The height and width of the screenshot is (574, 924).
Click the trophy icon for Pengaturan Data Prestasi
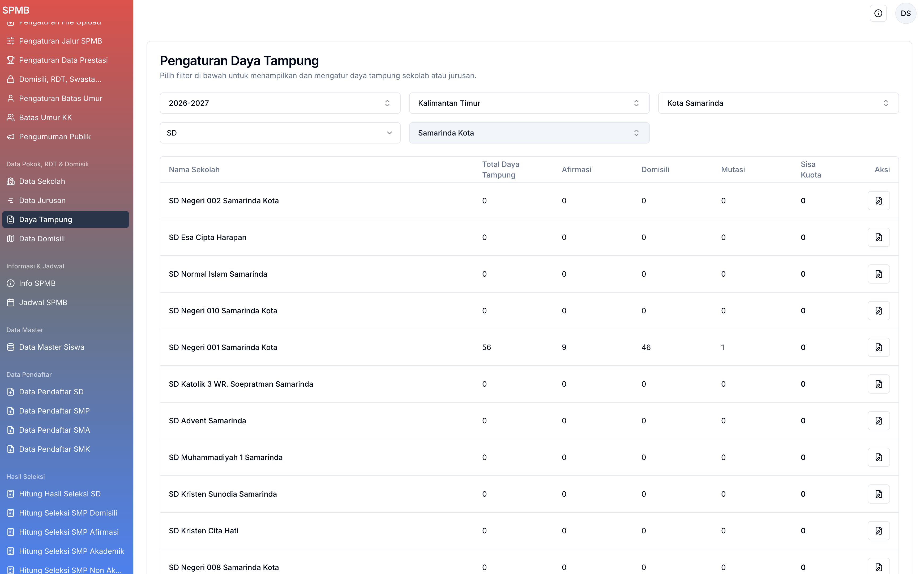pyautogui.click(x=11, y=60)
